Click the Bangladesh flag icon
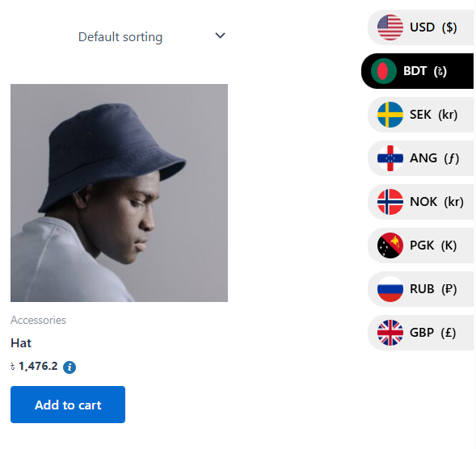Image resolution: width=476 pixels, height=449 pixels. (384, 71)
